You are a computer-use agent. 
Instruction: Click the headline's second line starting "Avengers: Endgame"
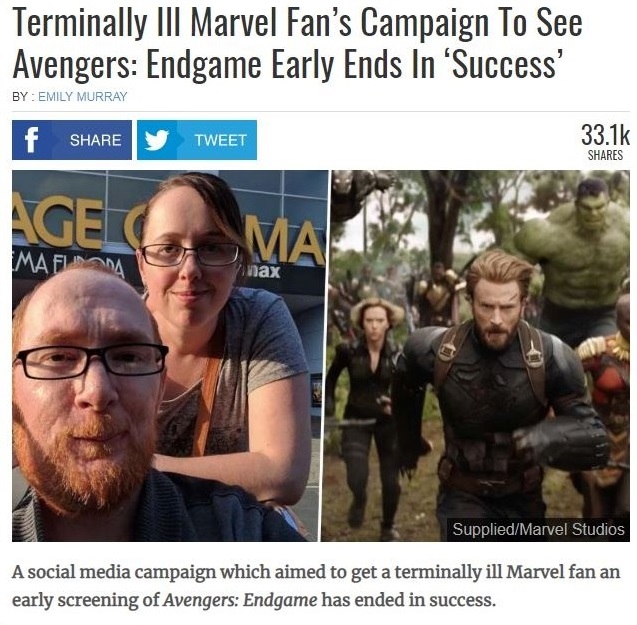[x=289, y=65]
